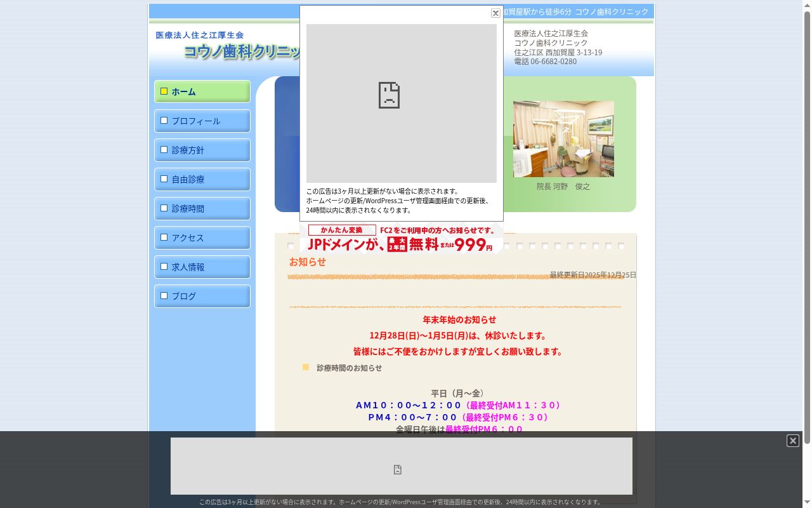The width and height of the screenshot is (812, 508).
Task: Click the square icon beside プロフィール
Action: [164, 121]
